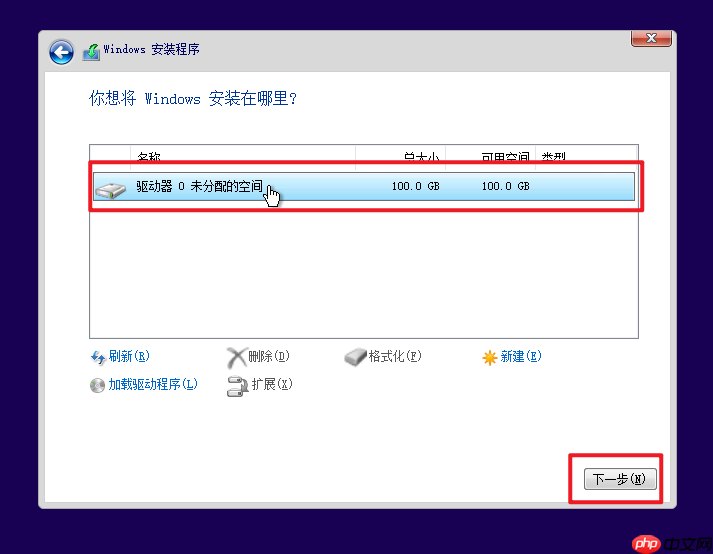Click the 扩展(X) option
The height and width of the screenshot is (554, 713).
pyautogui.click(x=272, y=384)
